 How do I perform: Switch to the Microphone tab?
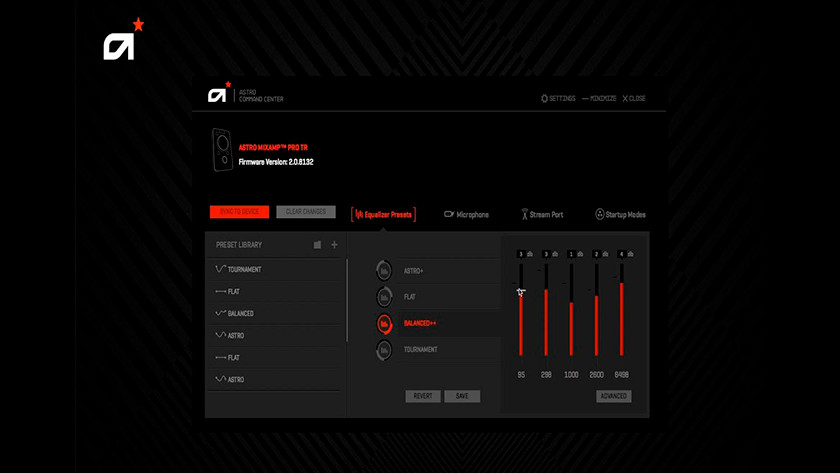click(x=466, y=214)
